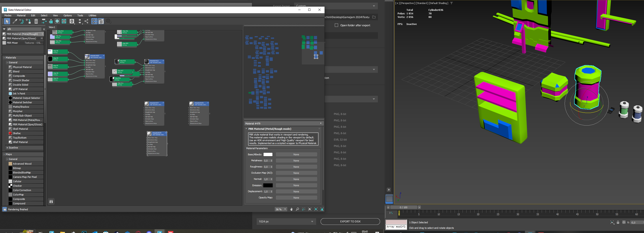Open Material #479 name dropdown arrow
Screen dimensions: 644x233
pyautogui.click(x=321, y=123)
